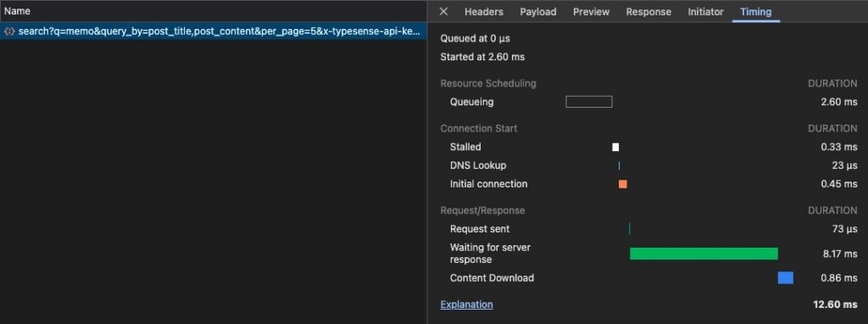Close the request details panel
The width and height of the screenshot is (868, 324).
(x=443, y=12)
